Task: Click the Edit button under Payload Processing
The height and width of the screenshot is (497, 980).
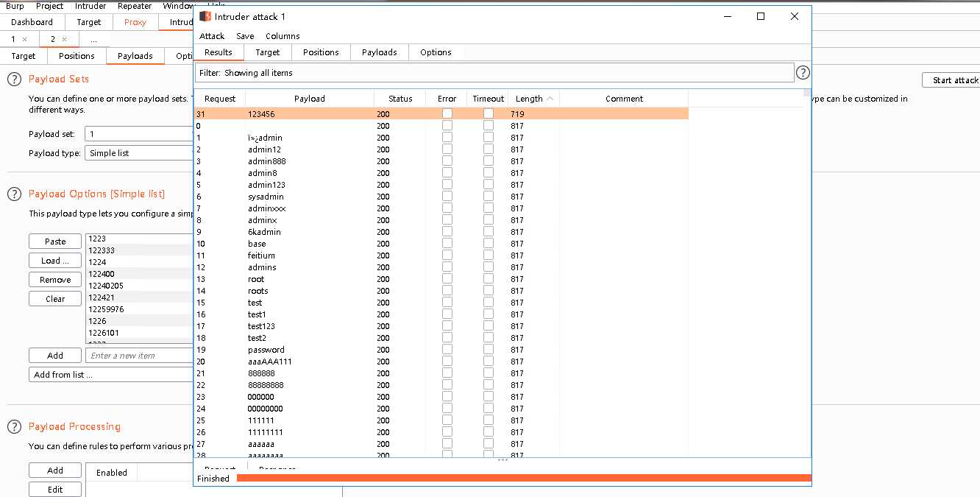Action: pyautogui.click(x=55, y=490)
